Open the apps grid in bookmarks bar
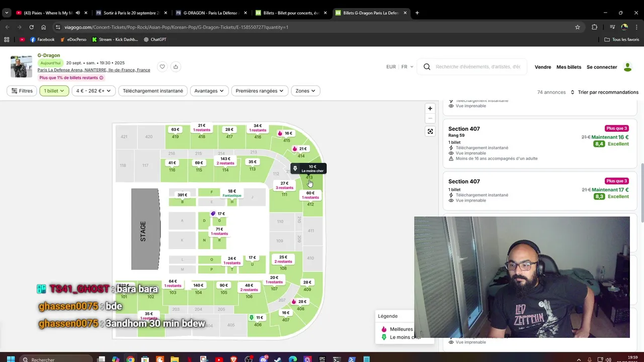 [x=7, y=39]
